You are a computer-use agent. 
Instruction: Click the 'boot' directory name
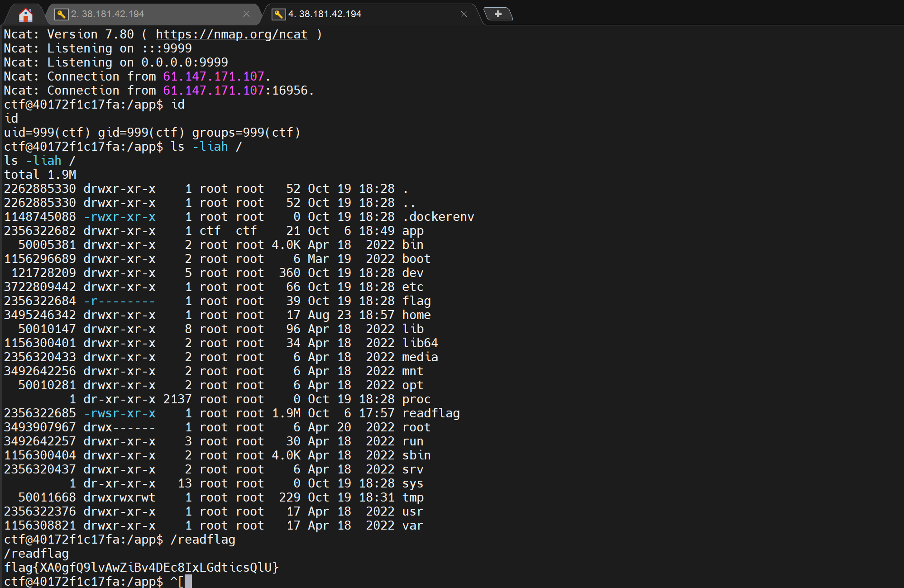(416, 259)
